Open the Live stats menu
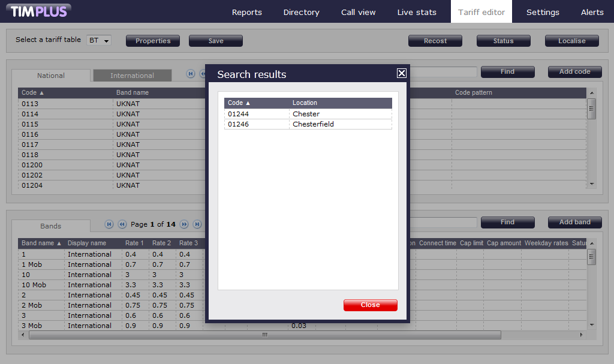 tap(417, 12)
